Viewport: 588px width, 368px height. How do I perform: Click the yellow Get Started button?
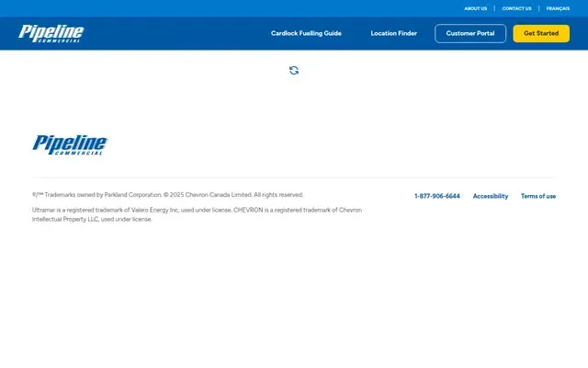point(541,33)
